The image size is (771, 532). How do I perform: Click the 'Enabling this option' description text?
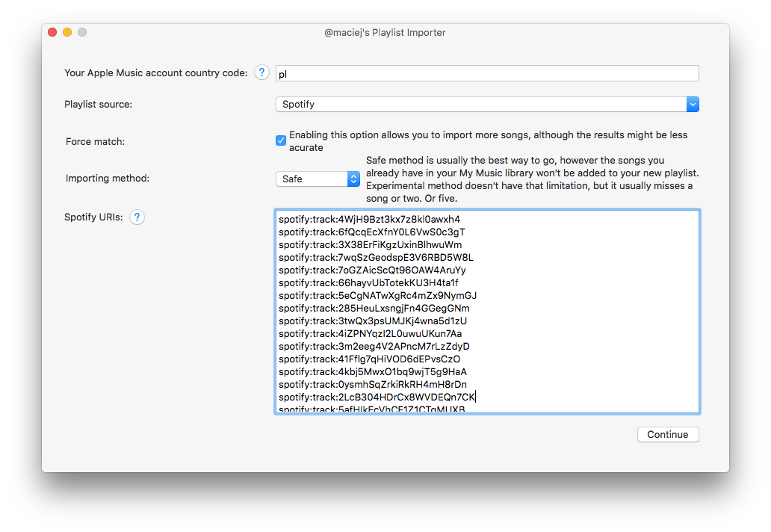[489, 141]
